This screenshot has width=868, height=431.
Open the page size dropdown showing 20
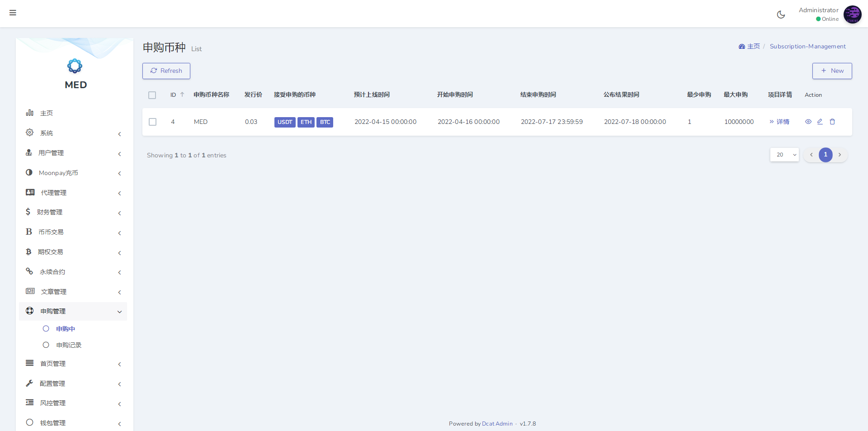tap(784, 155)
